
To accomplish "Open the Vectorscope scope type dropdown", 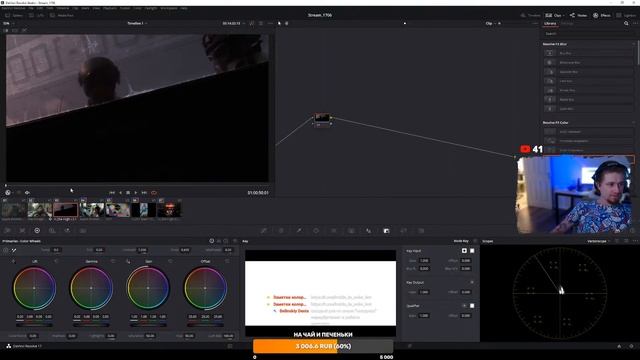I will 598,241.
